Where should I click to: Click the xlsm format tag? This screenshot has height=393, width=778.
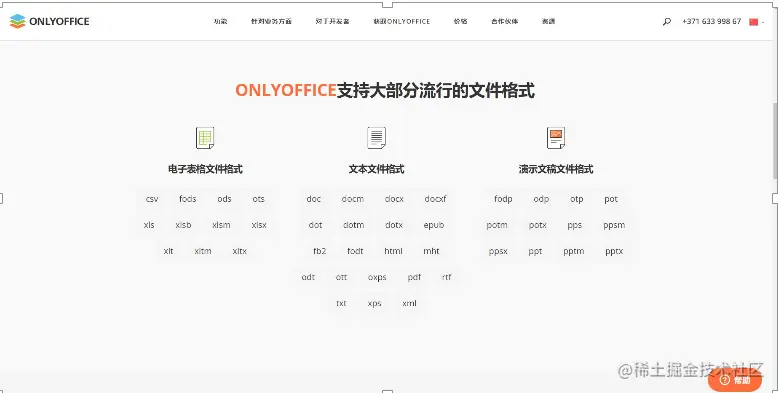[x=221, y=225]
